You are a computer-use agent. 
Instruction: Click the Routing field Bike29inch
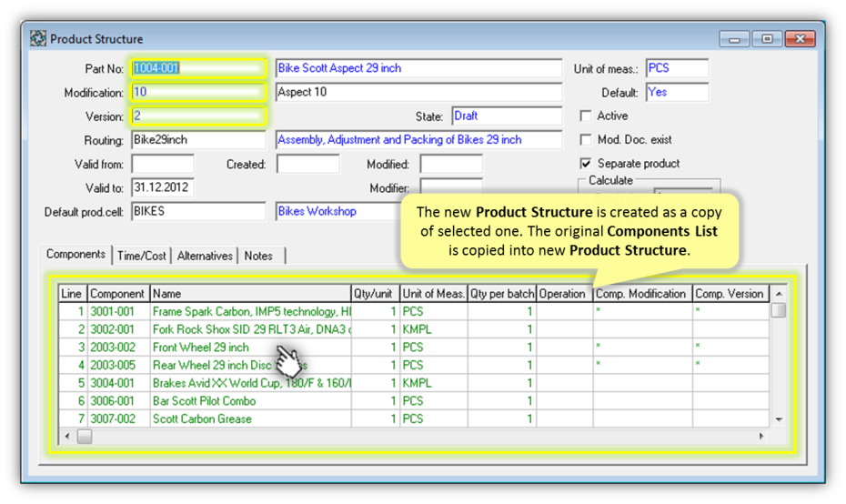coord(198,140)
